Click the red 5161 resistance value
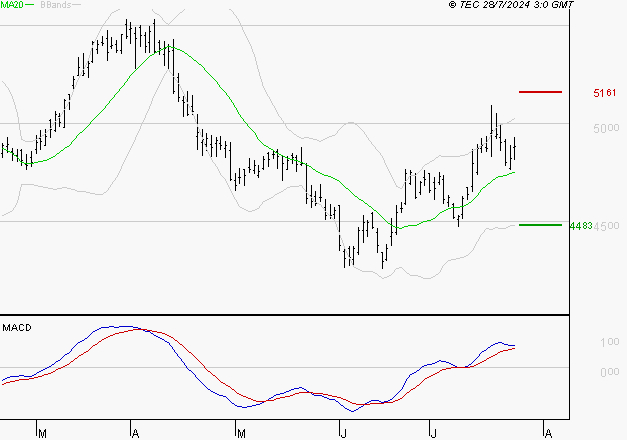The image size is (627, 440). (605, 93)
